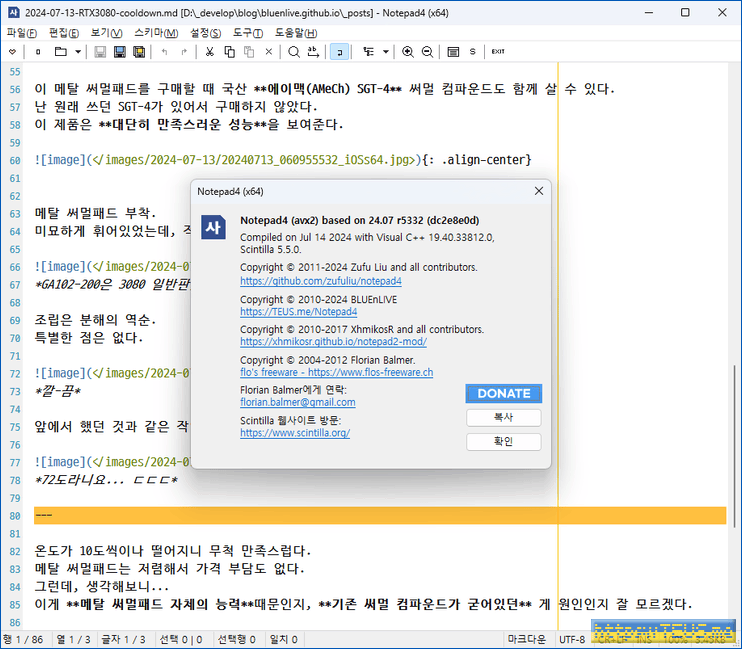Toggle the favorites heart icon dropdown

12,51
